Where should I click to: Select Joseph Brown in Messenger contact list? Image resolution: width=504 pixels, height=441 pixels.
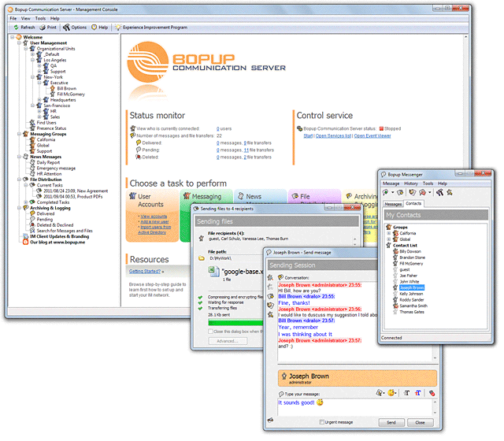[412, 288]
